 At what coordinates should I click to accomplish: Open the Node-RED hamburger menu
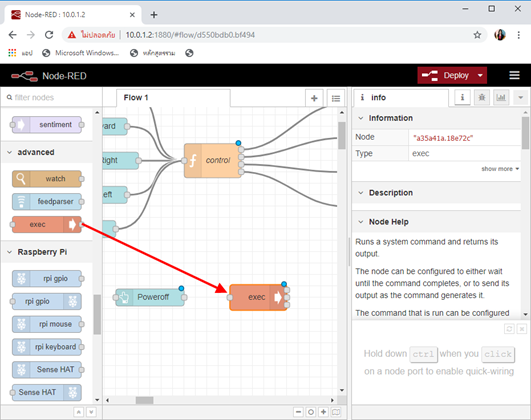point(514,75)
